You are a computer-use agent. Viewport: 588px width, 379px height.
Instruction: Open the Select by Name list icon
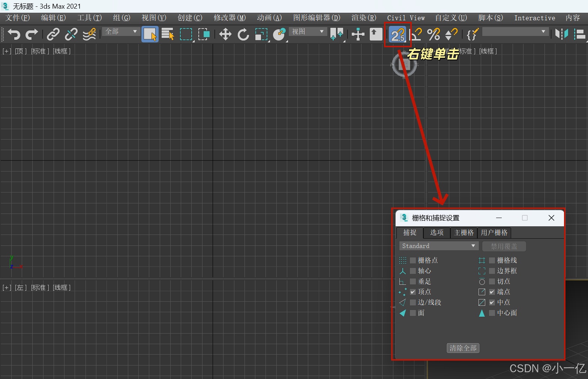(x=168, y=35)
